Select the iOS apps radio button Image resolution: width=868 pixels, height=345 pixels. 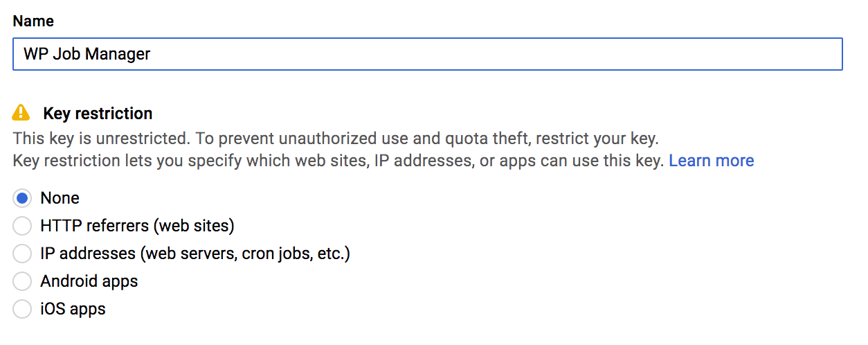click(22, 309)
